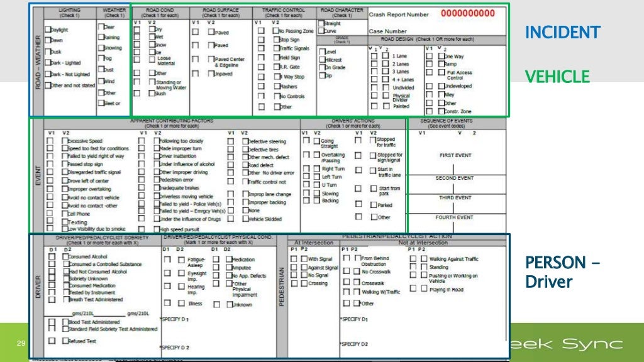The height and width of the screenshot is (362, 644).
Task: Tick the Dawn lighting checkbox
Action: 48,40
